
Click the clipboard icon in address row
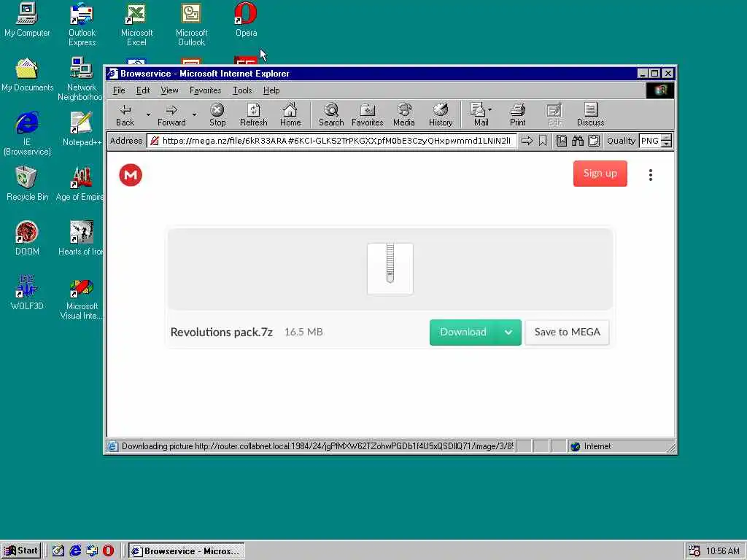coord(594,141)
